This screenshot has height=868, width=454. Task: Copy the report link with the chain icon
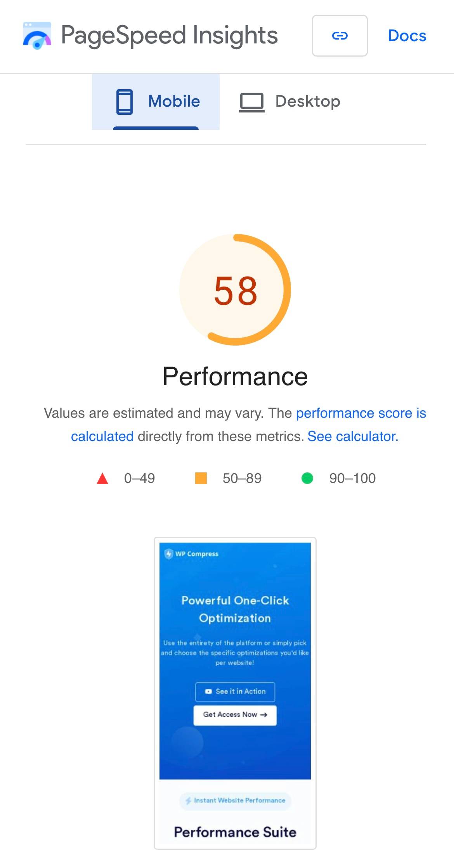coord(340,36)
